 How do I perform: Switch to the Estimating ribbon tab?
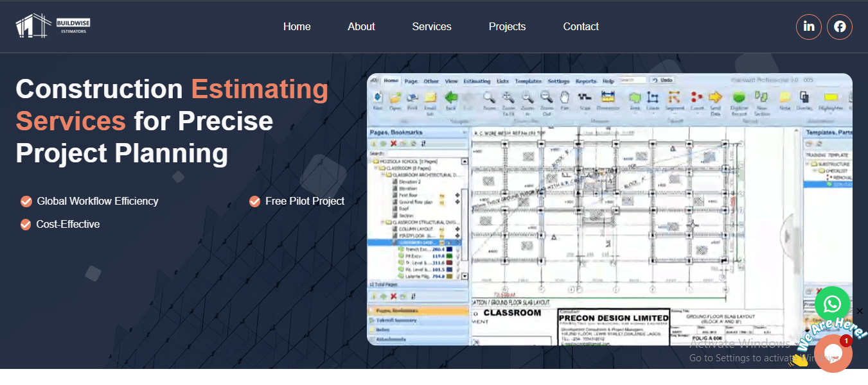[476, 80]
